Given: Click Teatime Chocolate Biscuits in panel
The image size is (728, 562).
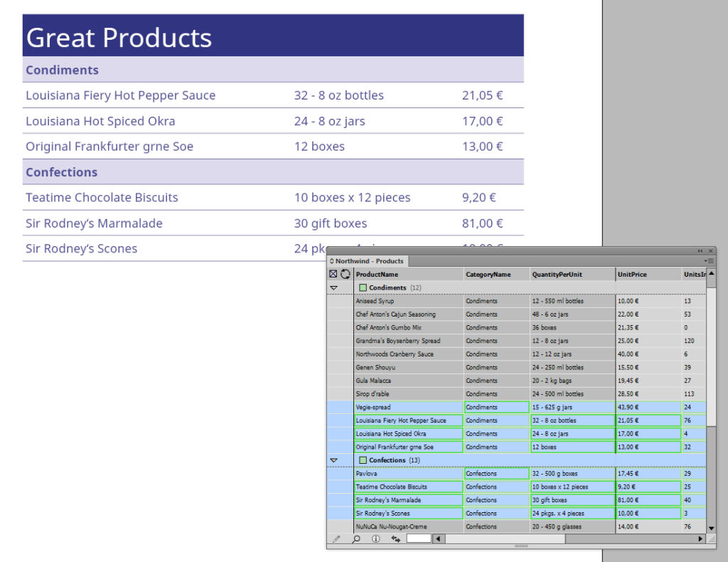Looking at the screenshot, I should pos(409,487).
